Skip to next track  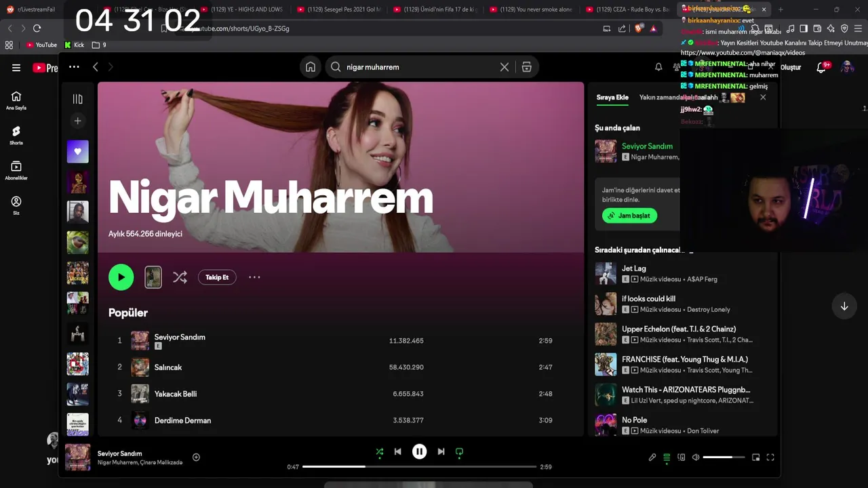[441, 451]
